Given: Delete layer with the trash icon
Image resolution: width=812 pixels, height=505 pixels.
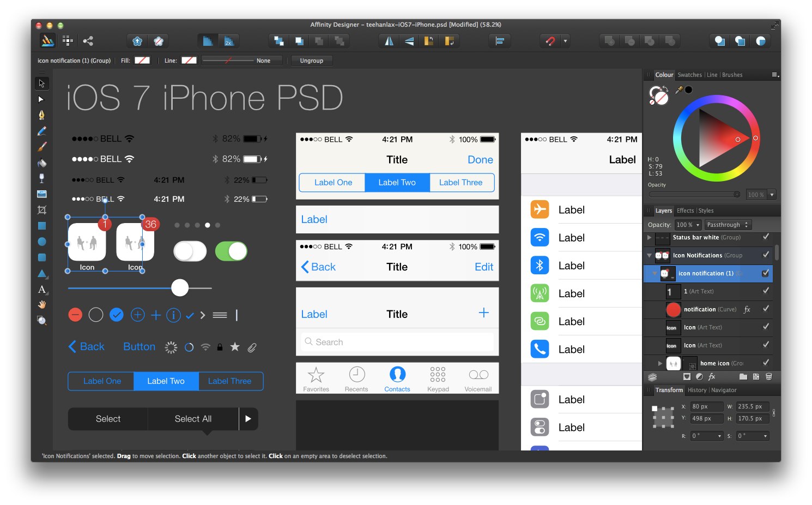Looking at the screenshot, I should tap(769, 376).
